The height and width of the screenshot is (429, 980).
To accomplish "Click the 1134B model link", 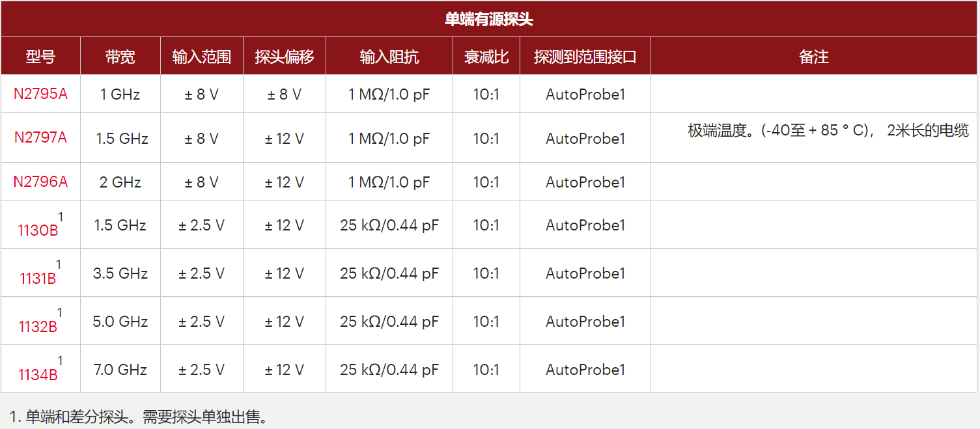I will point(38,374).
